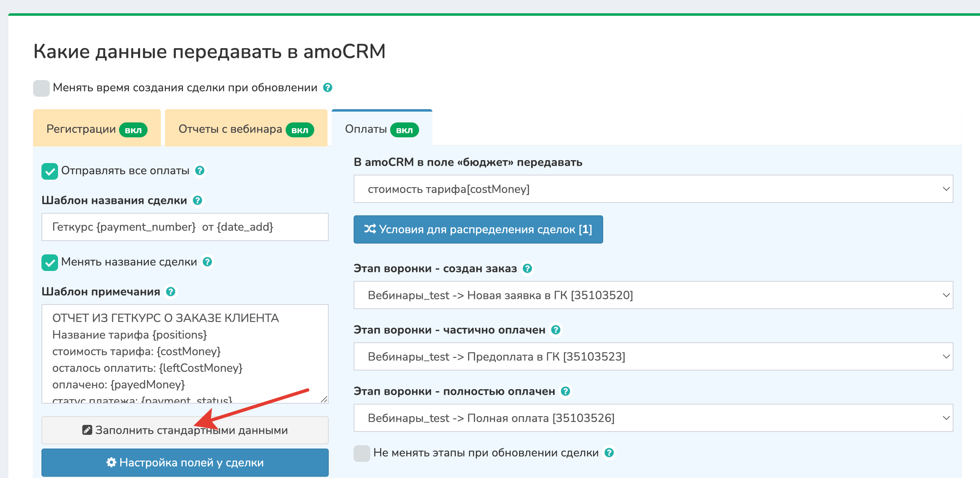This screenshot has height=478, width=980.
Task: Open the 'Полная оплата' stage dropdown
Action: (x=653, y=418)
